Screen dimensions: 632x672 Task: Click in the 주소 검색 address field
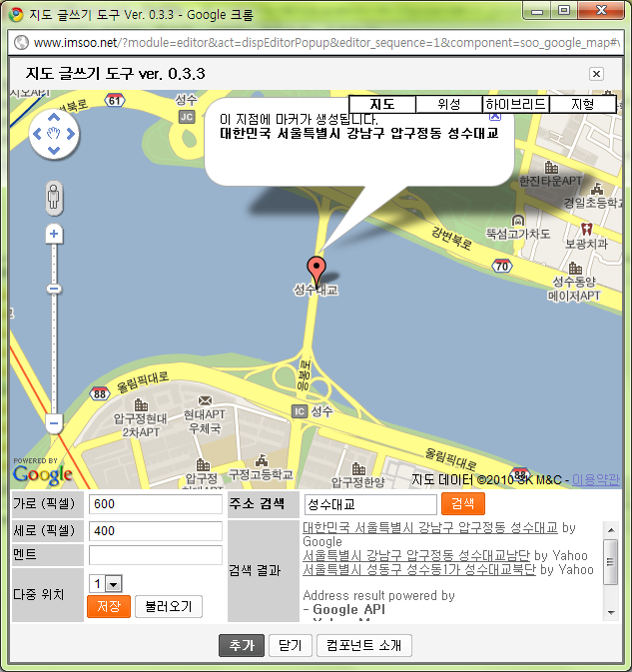click(370, 504)
